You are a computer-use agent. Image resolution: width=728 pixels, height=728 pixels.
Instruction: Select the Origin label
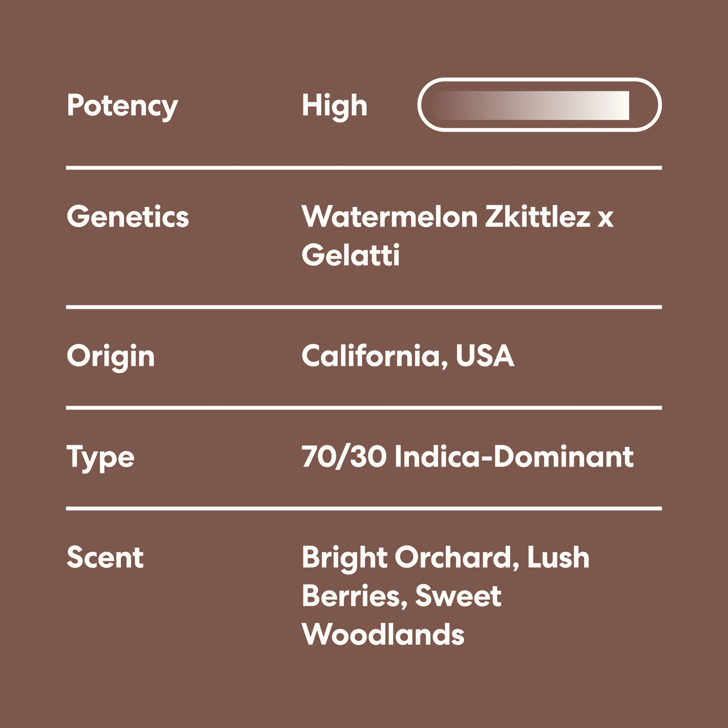110,356
